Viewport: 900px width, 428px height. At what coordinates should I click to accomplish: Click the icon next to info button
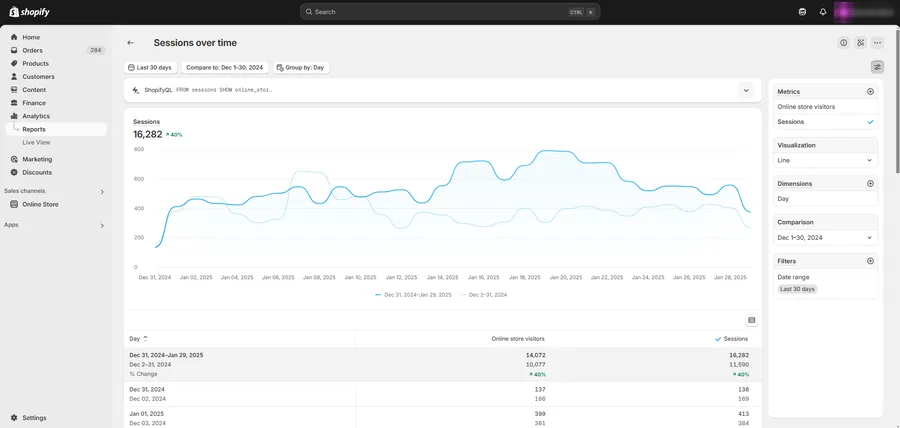coord(860,43)
